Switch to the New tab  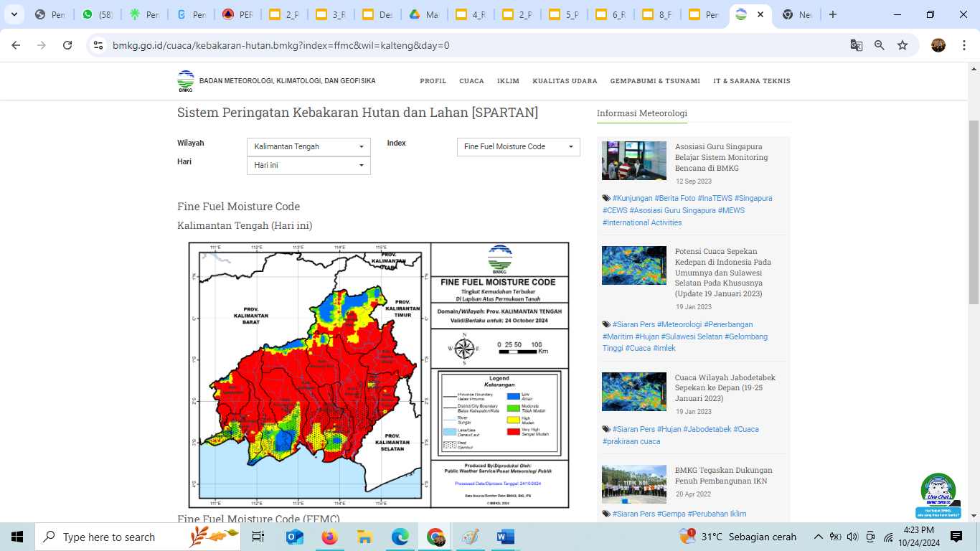[797, 14]
